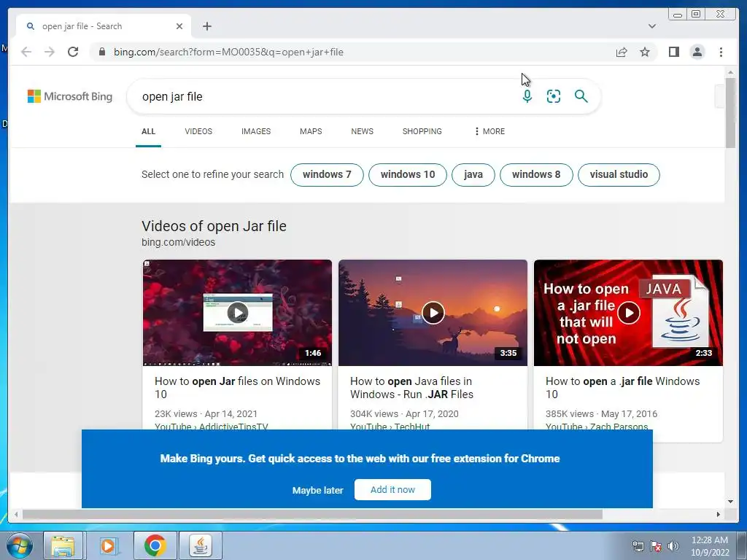
Task: Open Chrome profile avatar
Action: pos(697,52)
